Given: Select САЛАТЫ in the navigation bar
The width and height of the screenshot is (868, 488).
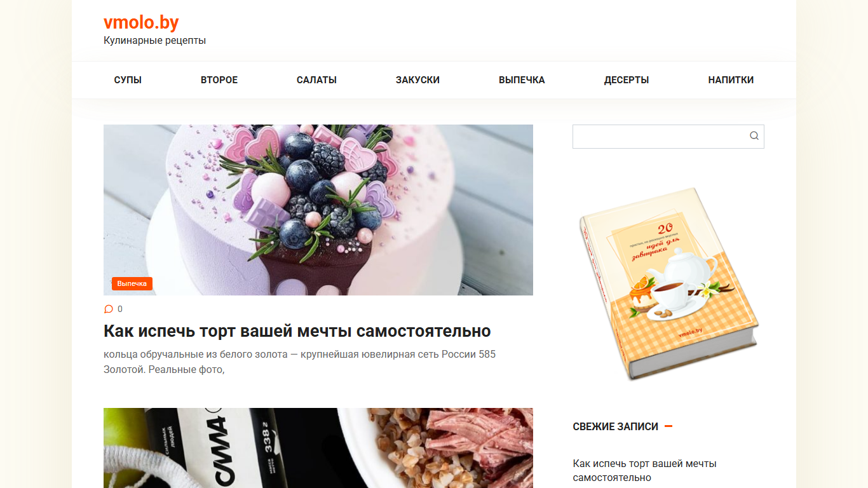Looking at the screenshot, I should pyautogui.click(x=316, y=80).
